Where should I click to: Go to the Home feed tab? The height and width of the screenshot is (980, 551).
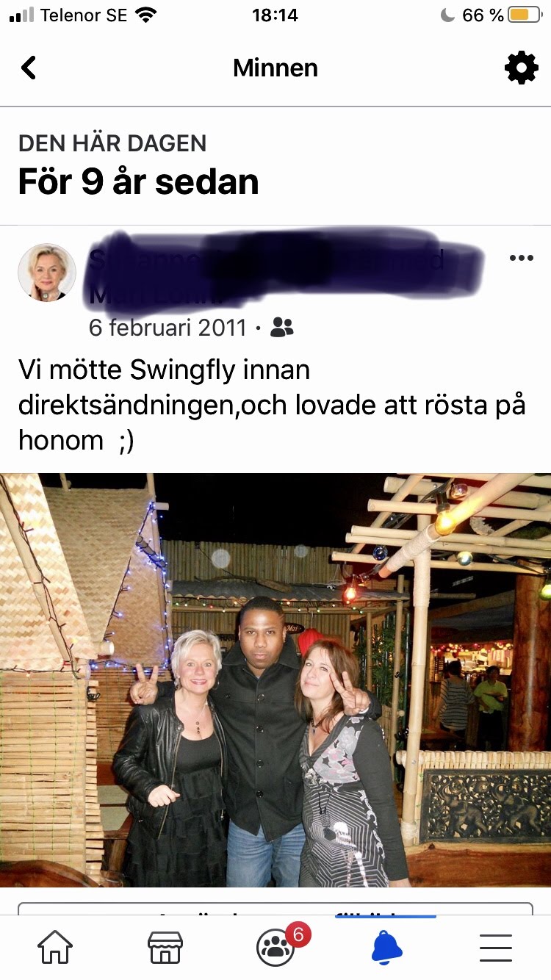pyautogui.click(x=55, y=948)
